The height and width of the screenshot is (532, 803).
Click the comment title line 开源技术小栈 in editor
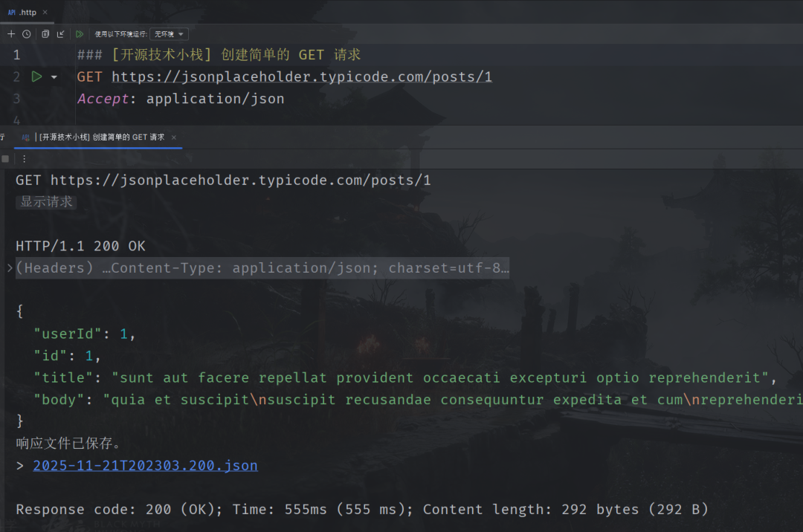tap(219, 55)
